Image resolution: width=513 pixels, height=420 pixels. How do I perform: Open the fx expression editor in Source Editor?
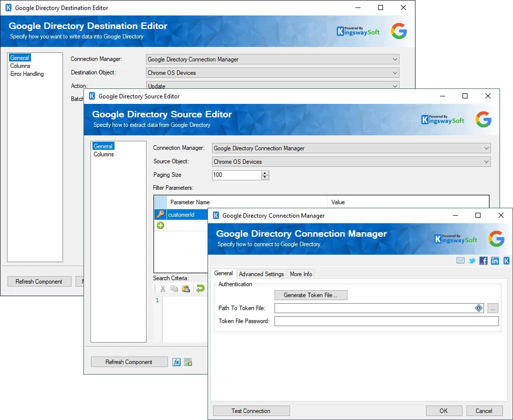coord(176,362)
